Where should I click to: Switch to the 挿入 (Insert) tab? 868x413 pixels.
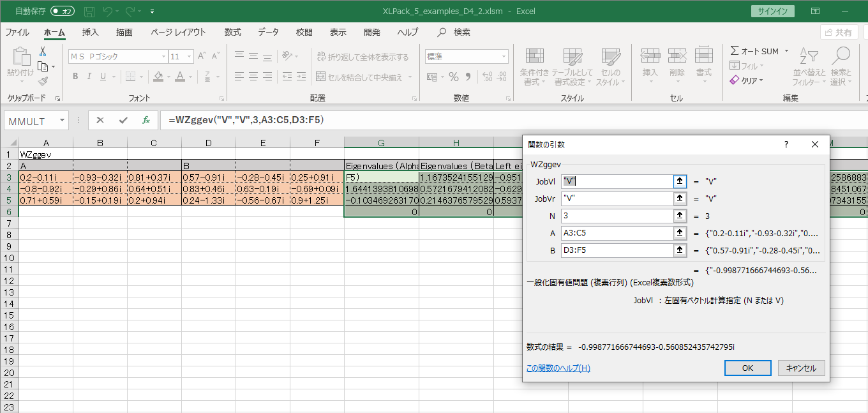tap(91, 32)
